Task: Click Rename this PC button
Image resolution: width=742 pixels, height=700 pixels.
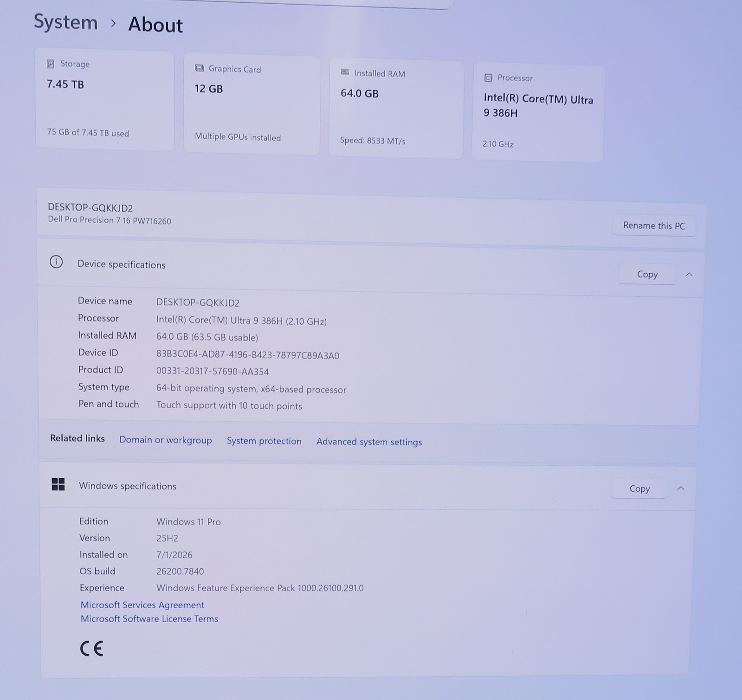Action: 654,225
